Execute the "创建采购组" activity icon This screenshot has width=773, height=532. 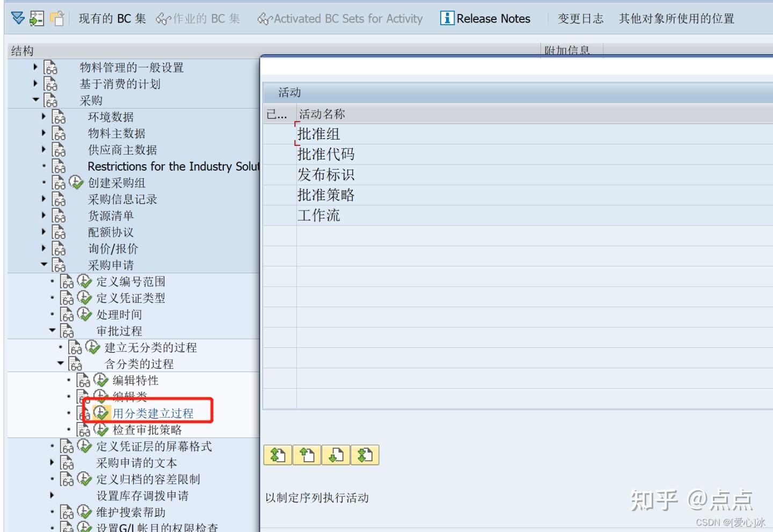coord(76,183)
